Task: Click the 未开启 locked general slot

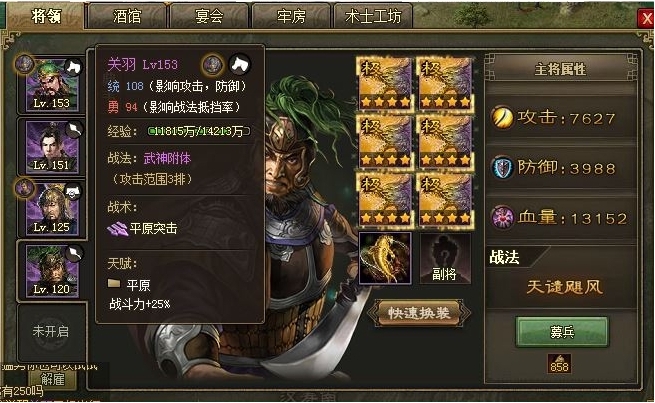Action: [51, 332]
